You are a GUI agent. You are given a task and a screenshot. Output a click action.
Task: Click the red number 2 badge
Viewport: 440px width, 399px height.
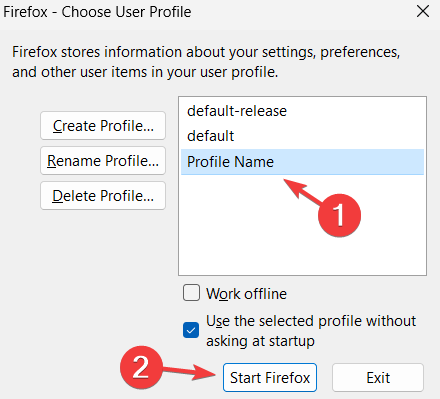tap(141, 367)
